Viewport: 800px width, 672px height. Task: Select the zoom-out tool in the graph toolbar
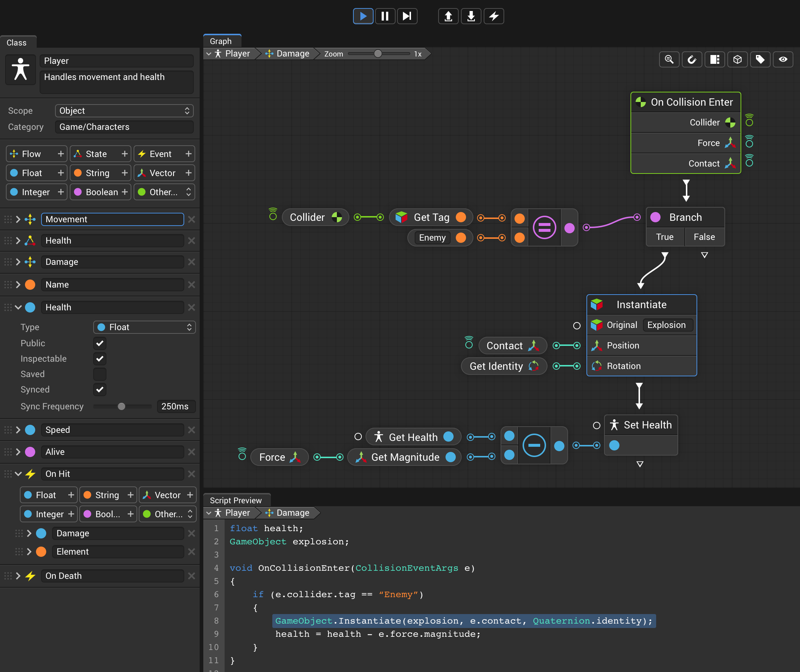669,59
